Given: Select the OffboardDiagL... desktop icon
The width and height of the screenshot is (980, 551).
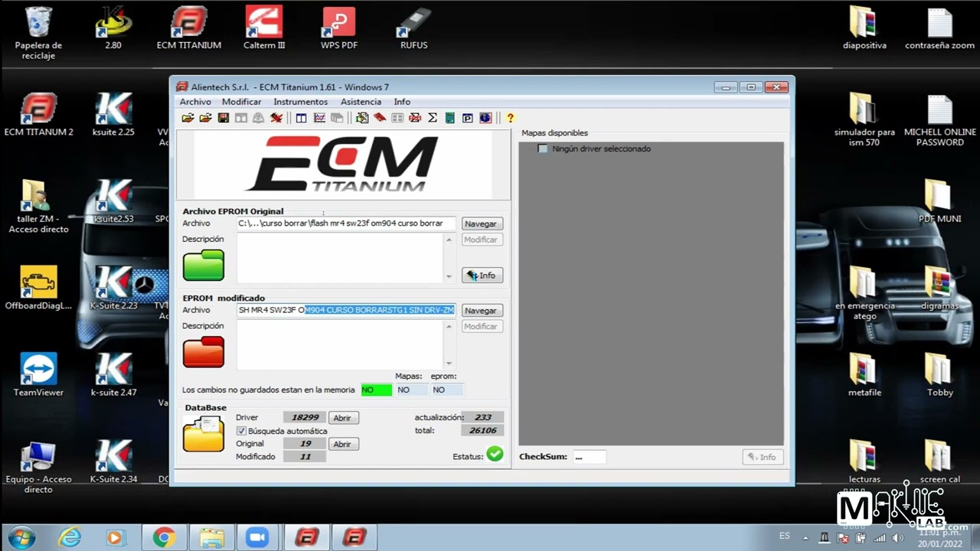Looking at the screenshot, I should click(38, 289).
